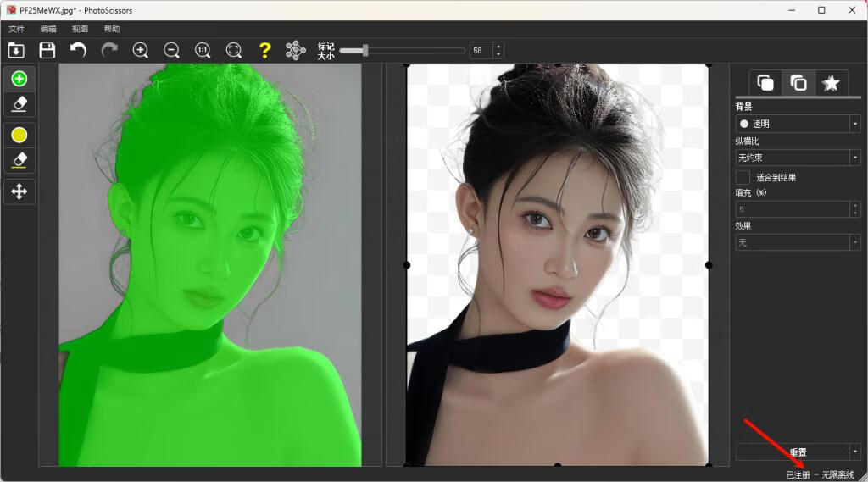Screen dimensions: 868x482
Task: Redo the last undone action
Action: point(109,50)
